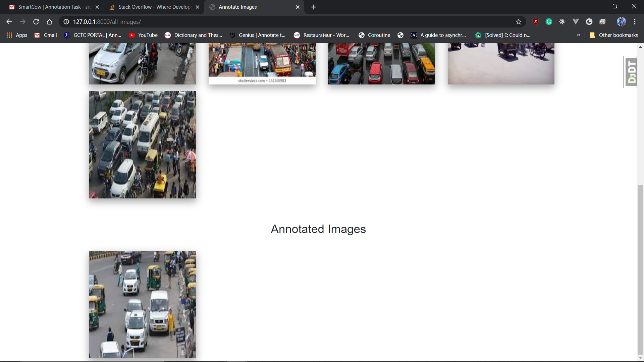Screen dimensions: 644x362
Task: Open the uBlock Origin extension
Action: coord(535,22)
